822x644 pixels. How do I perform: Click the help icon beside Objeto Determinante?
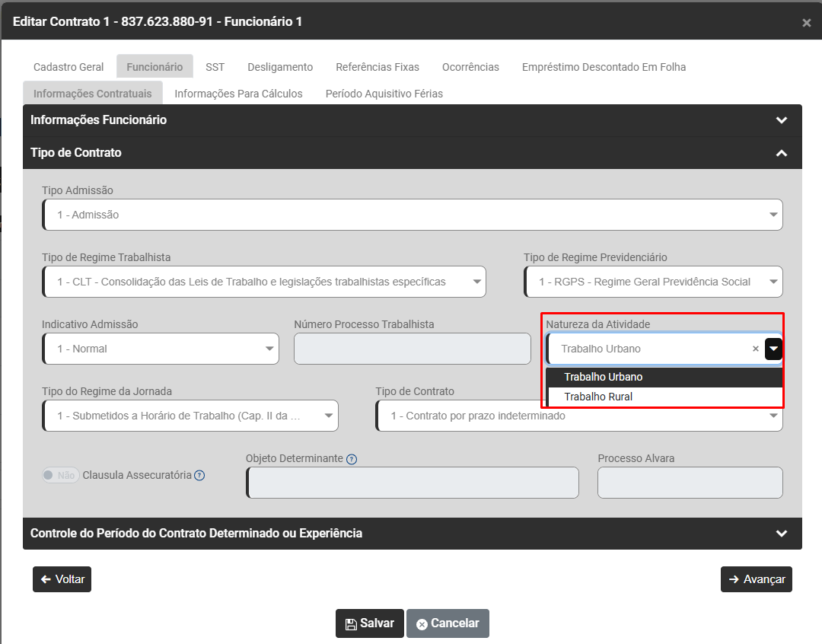(352, 459)
